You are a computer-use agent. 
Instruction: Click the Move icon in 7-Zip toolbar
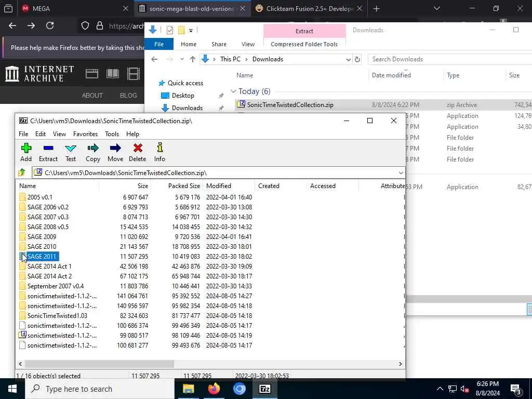coord(115,148)
